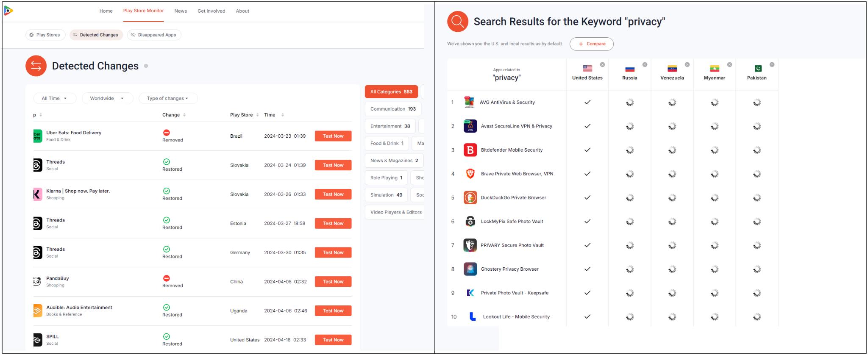Click the Myanmar flag icon
Viewport: 868px width, 355px height.
[x=715, y=69]
